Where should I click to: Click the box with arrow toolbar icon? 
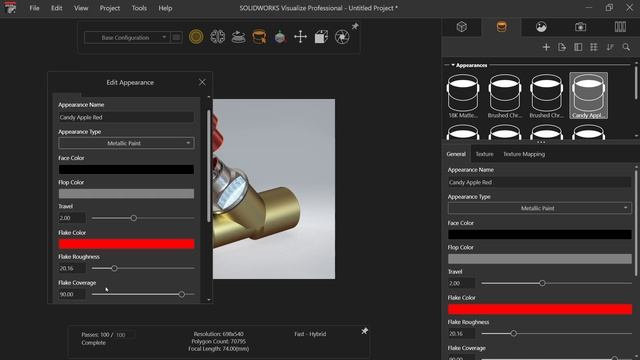point(321,37)
